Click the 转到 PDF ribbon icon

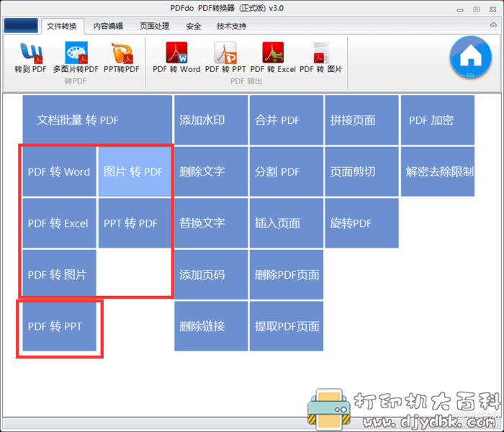(30, 57)
